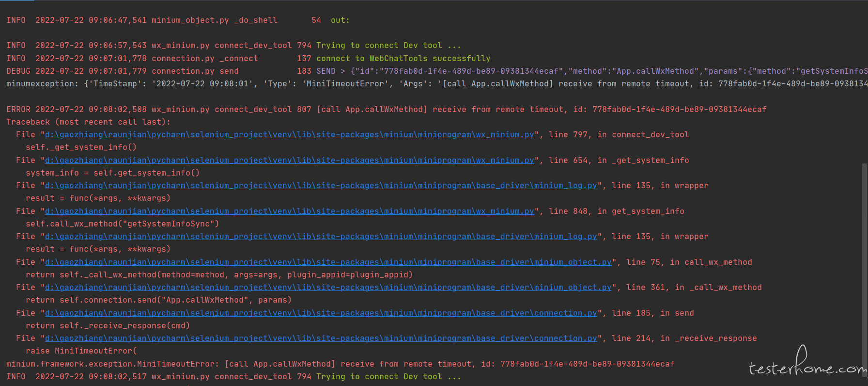868x386 pixels.
Task: Open wx_minium.py link for line 654
Action: (x=290, y=161)
